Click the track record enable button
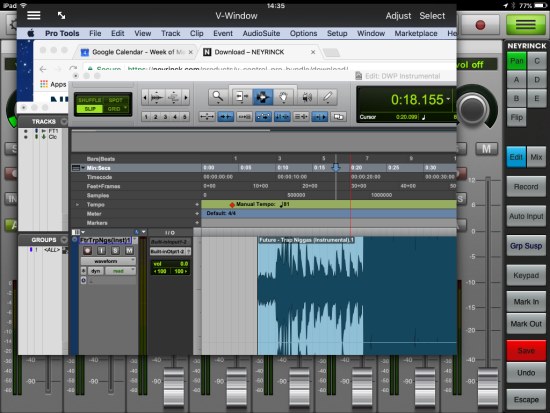This screenshot has height=413, width=550. tap(87, 251)
